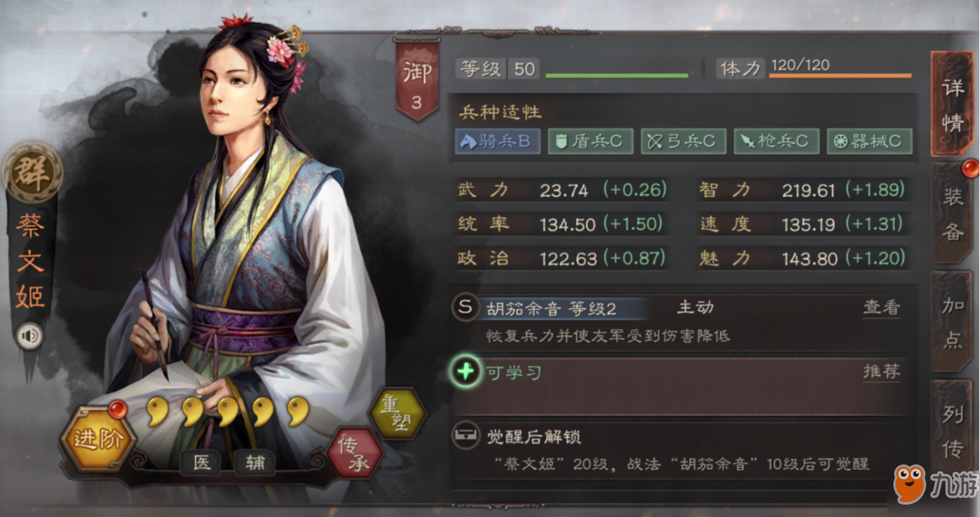Tap the green plus 可学习 icon

tap(465, 372)
